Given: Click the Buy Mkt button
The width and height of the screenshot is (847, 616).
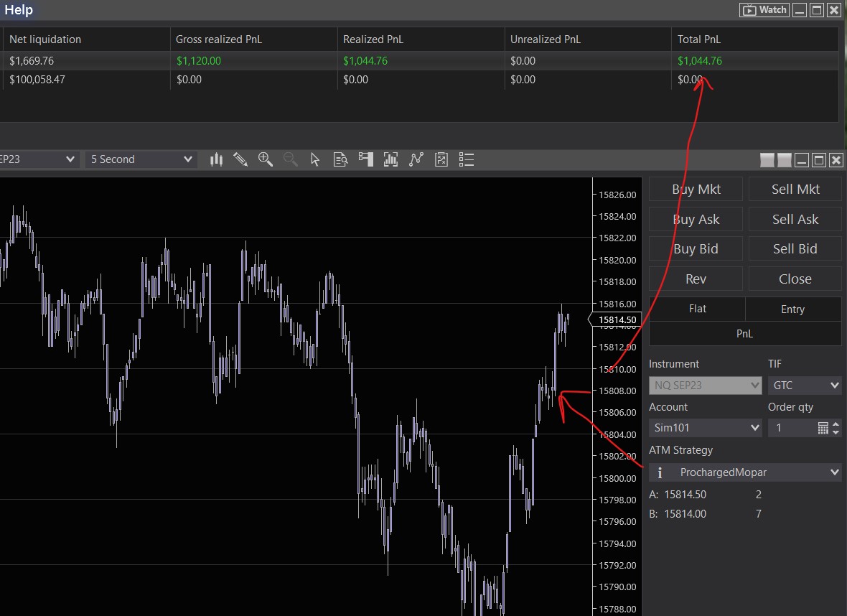Looking at the screenshot, I should pyautogui.click(x=696, y=189).
